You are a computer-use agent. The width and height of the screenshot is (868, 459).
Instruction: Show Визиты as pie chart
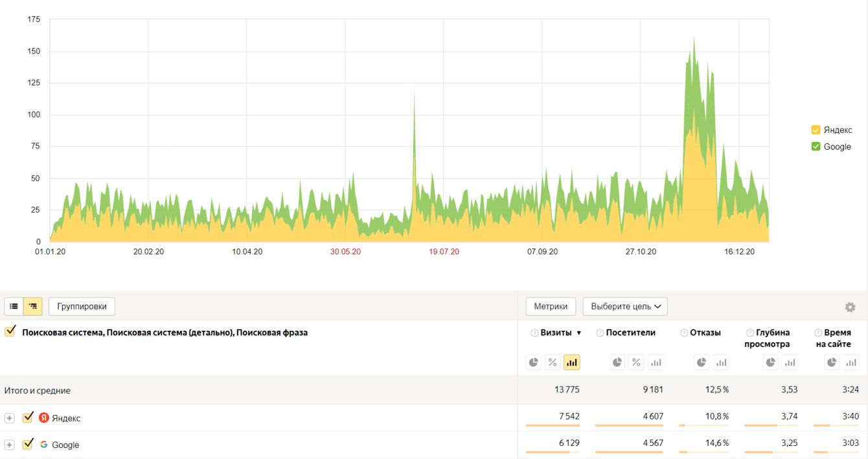pos(534,362)
